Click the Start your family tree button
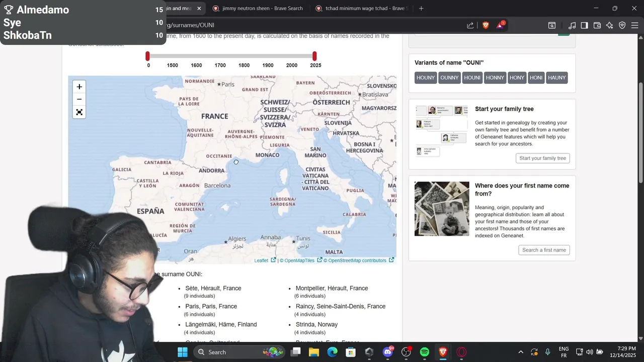The image size is (644, 362). click(x=543, y=158)
